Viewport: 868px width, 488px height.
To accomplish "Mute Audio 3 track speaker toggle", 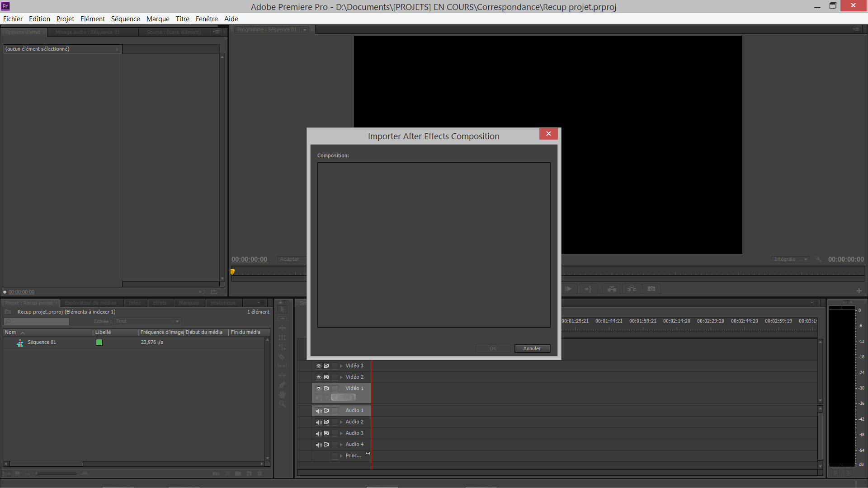I will click(319, 433).
